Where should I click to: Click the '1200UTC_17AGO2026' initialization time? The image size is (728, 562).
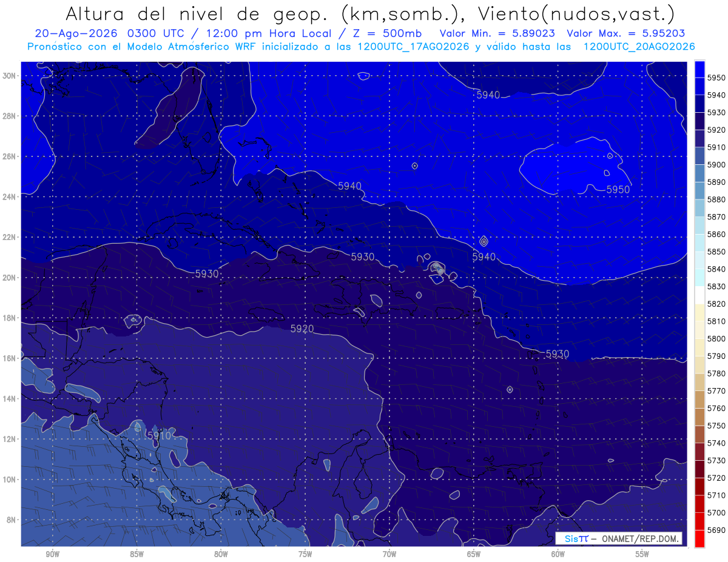coord(413,47)
